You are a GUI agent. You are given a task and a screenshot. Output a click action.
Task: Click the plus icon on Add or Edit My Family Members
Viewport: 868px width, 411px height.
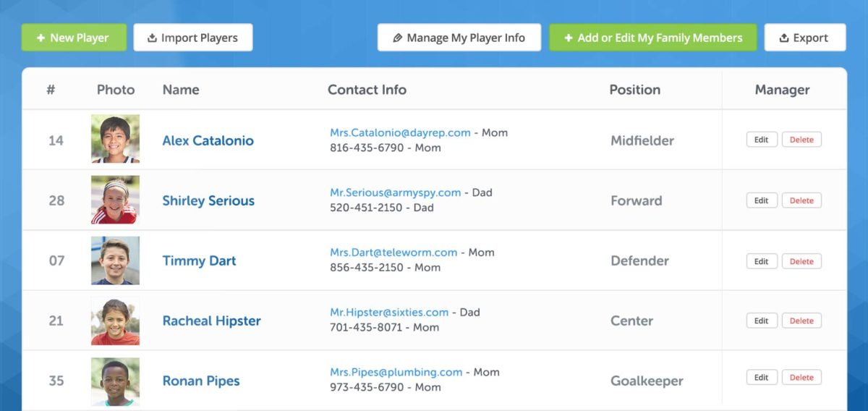click(x=569, y=38)
